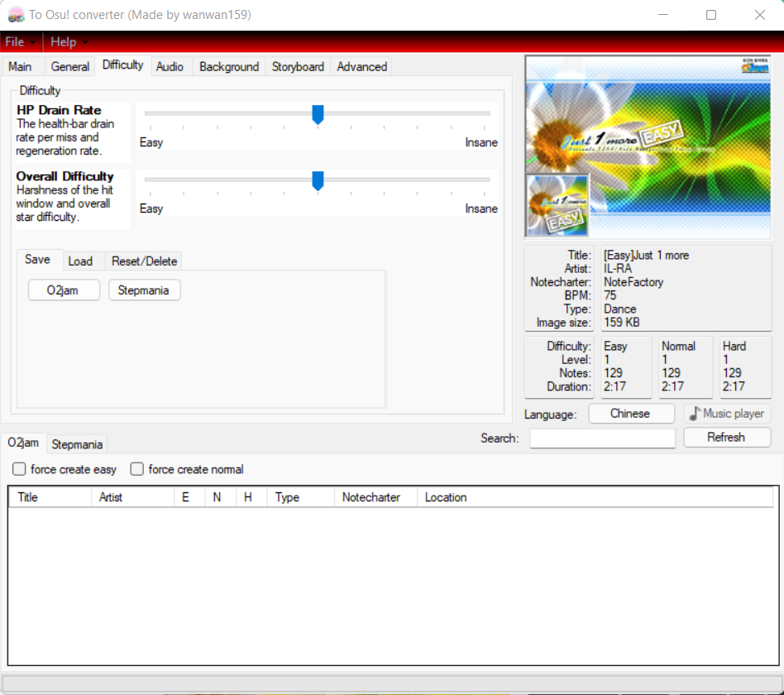Click the 'Easy' difficulty column label
The width and height of the screenshot is (784, 695).
(x=615, y=346)
